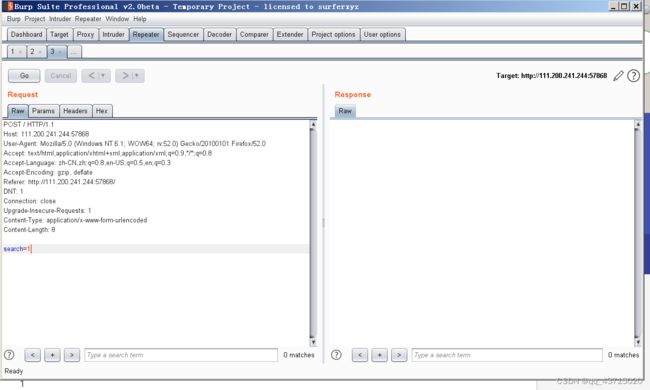Click the Connection: close header line
The image size is (650, 390).
coord(29,201)
